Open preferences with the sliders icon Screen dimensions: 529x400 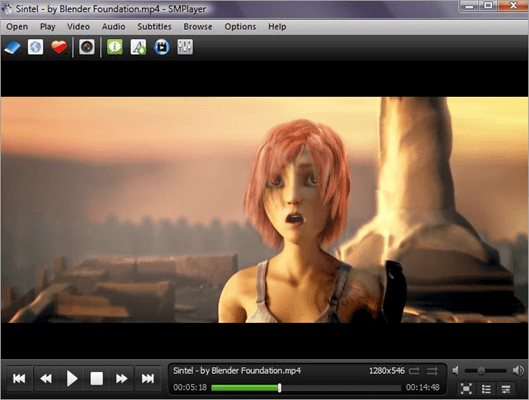(185, 47)
